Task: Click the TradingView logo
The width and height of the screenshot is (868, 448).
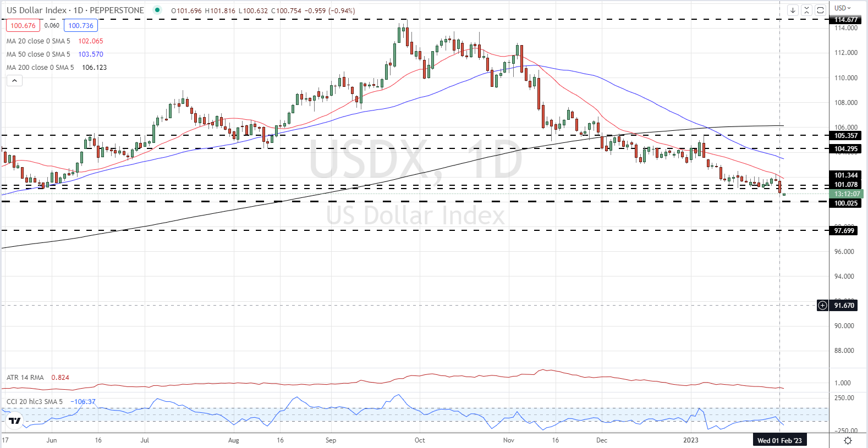Action: click(15, 421)
